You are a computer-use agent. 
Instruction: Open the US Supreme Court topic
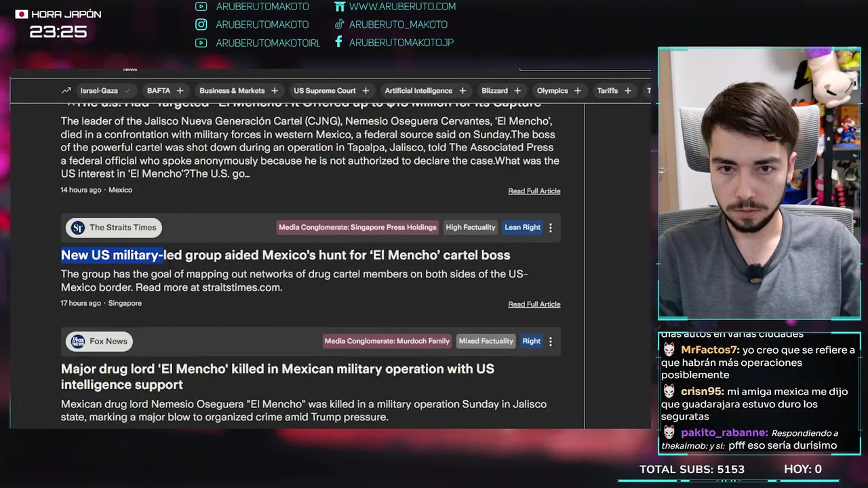[324, 91]
